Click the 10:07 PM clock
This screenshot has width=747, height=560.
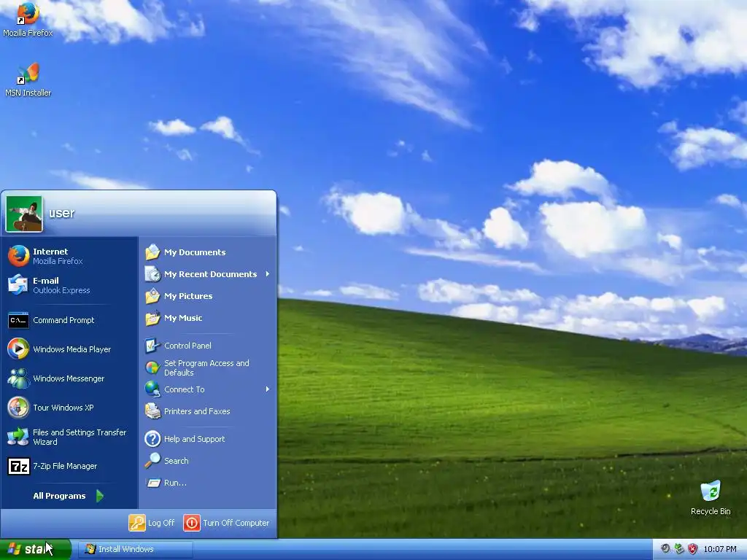pos(720,549)
